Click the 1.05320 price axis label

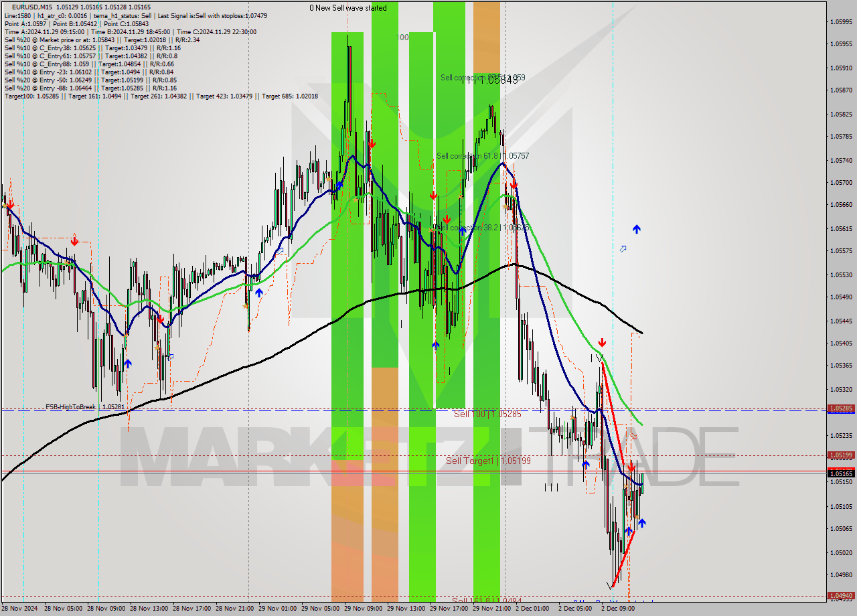pyautogui.click(x=840, y=389)
